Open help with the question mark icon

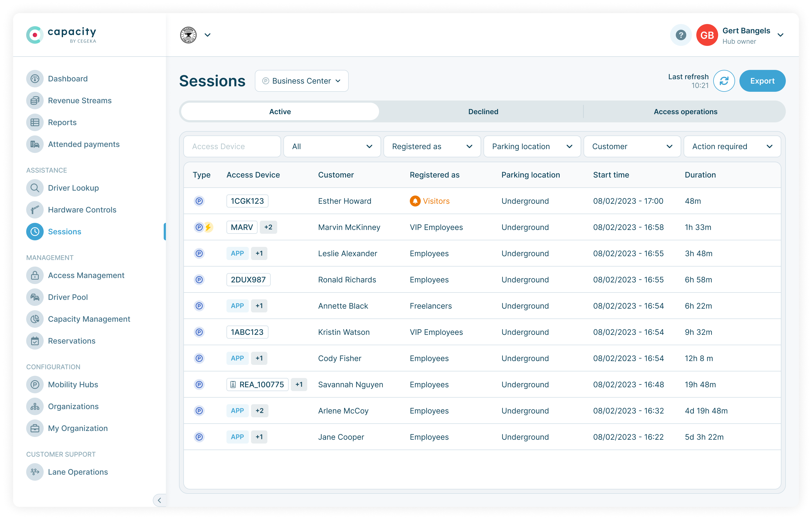coord(681,35)
